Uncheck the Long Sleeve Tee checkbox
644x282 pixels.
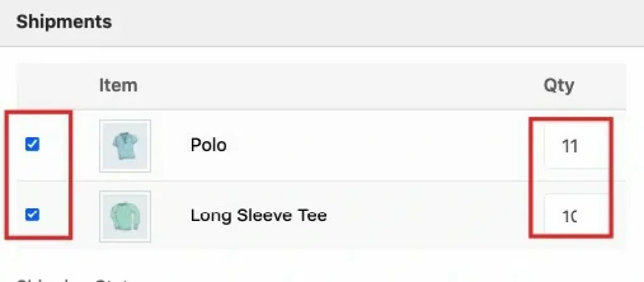pos(32,214)
